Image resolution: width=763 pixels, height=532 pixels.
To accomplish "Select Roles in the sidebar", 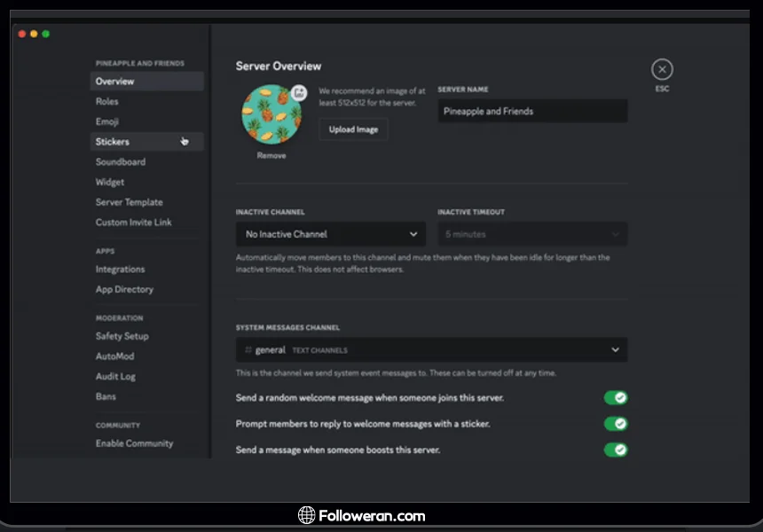I will point(107,102).
